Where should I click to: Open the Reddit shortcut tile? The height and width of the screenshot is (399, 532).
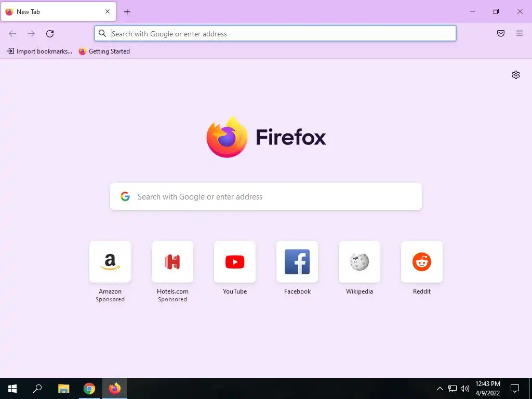pos(422,262)
